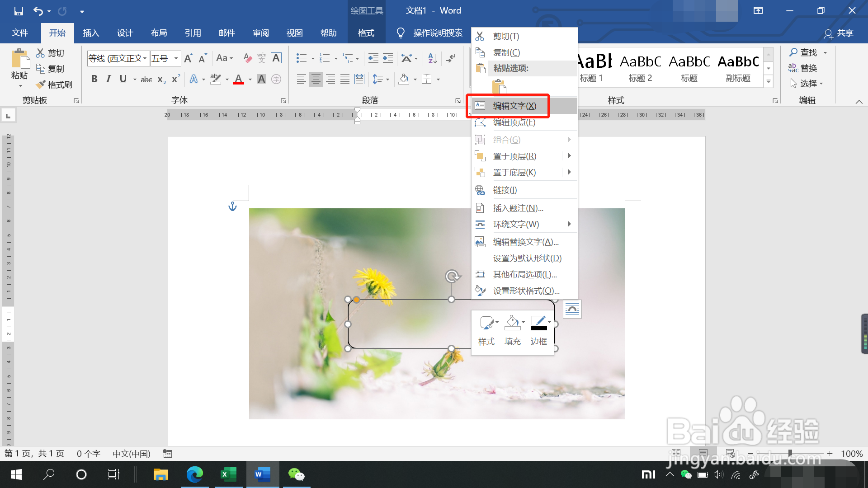The width and height of the screenshot is (868, 488).
Task: Click the 共享 Share button
Action: coord(839,33)
